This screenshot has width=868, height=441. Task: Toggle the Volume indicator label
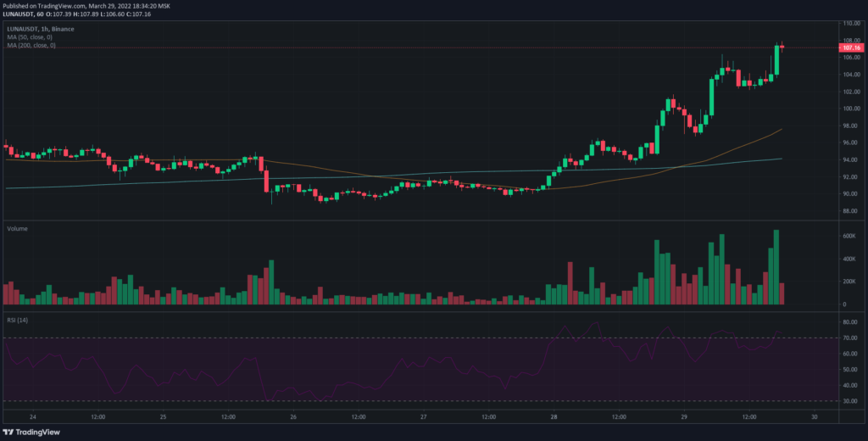pos(17,229)
